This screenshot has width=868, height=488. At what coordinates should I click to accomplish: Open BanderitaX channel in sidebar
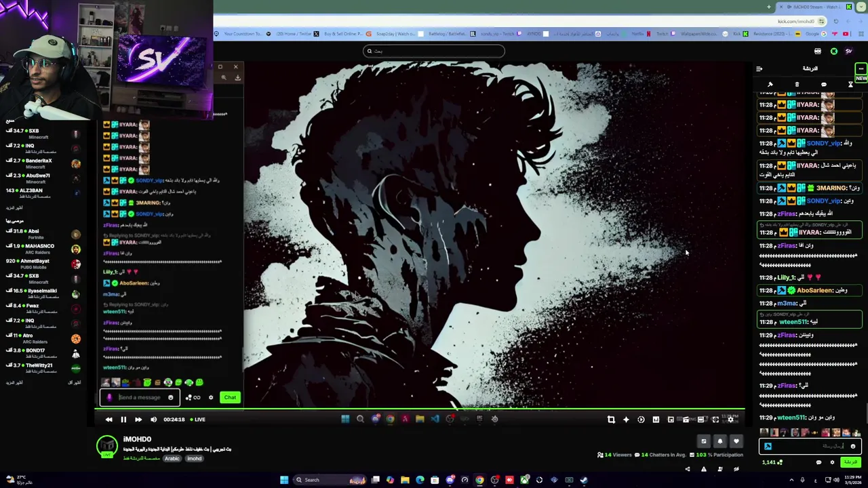[x=43, y=163]
